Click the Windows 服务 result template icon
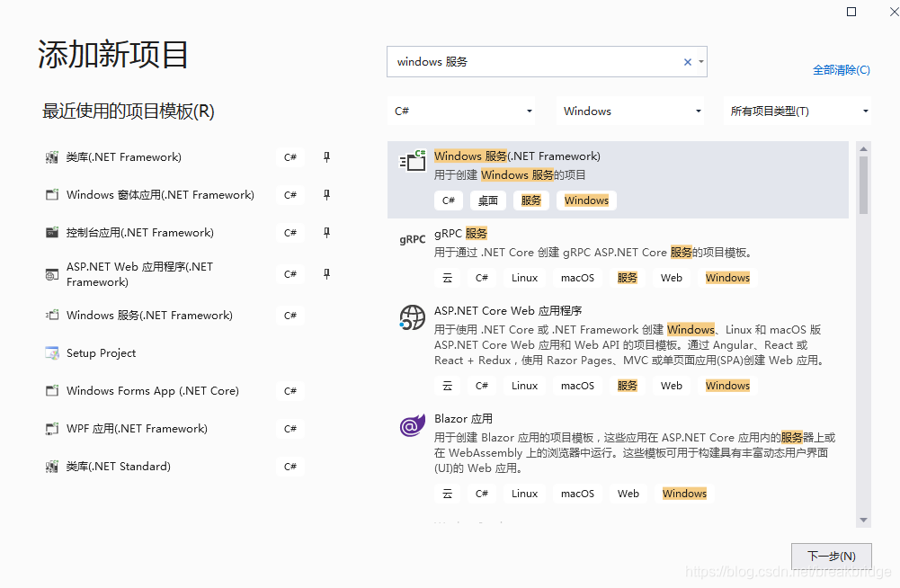 [413, 161]
